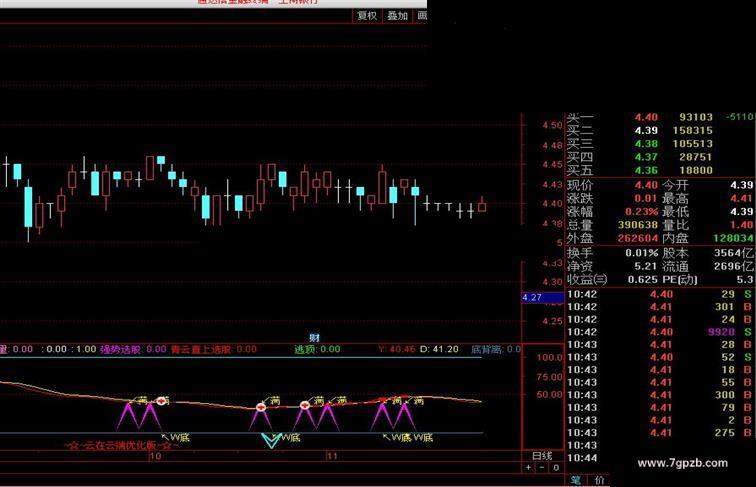The width and height of the screenshot is (756, 487).
Task: Click the 总量 390638 value
Action: pyautogui.click(x=638, y=225)
